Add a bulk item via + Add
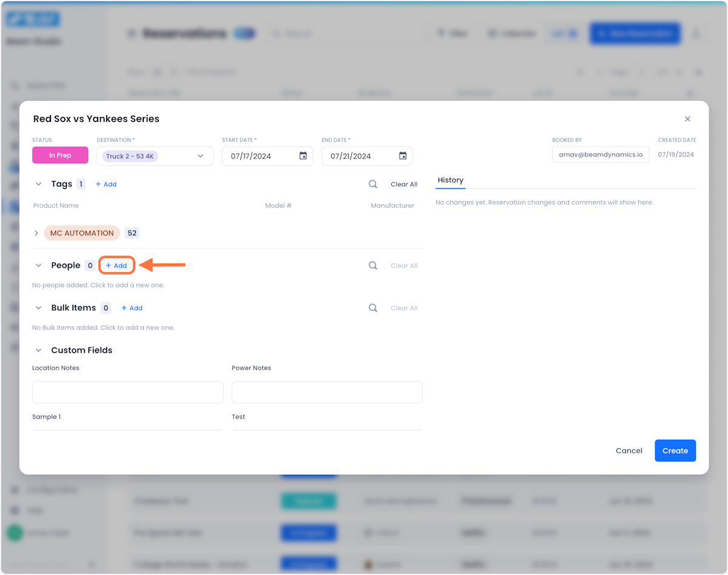Image resolution: width=728 pixels, height=575 pixels. tap(132, 308)
